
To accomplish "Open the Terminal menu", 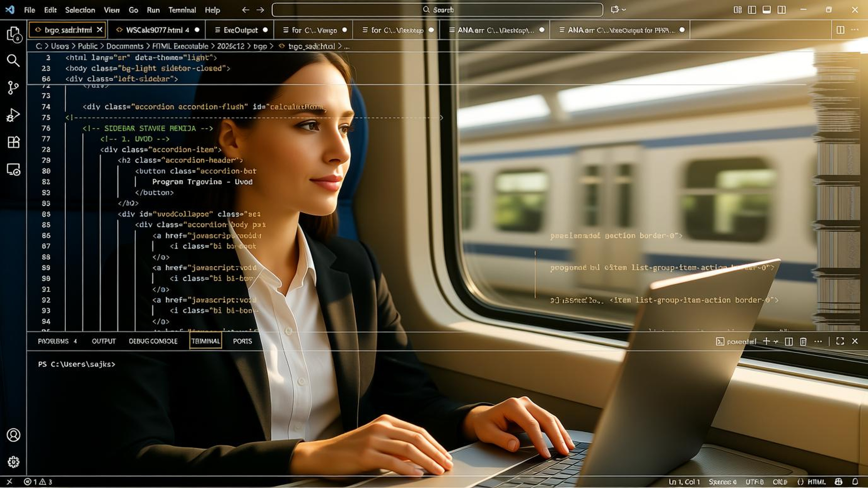I will (182, 10).
